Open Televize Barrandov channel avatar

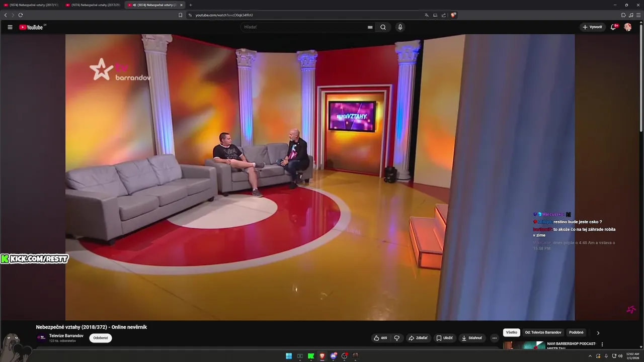point(41,338)
